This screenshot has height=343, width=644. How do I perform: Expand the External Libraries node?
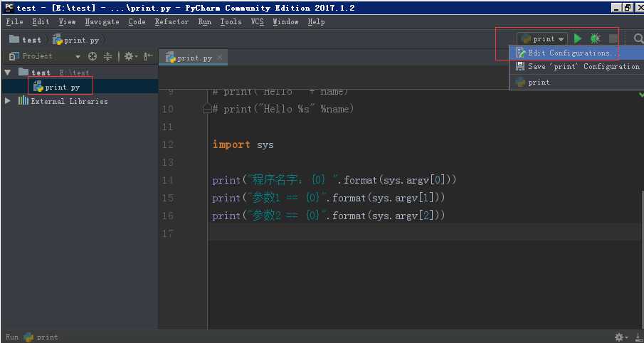[7, 100]
